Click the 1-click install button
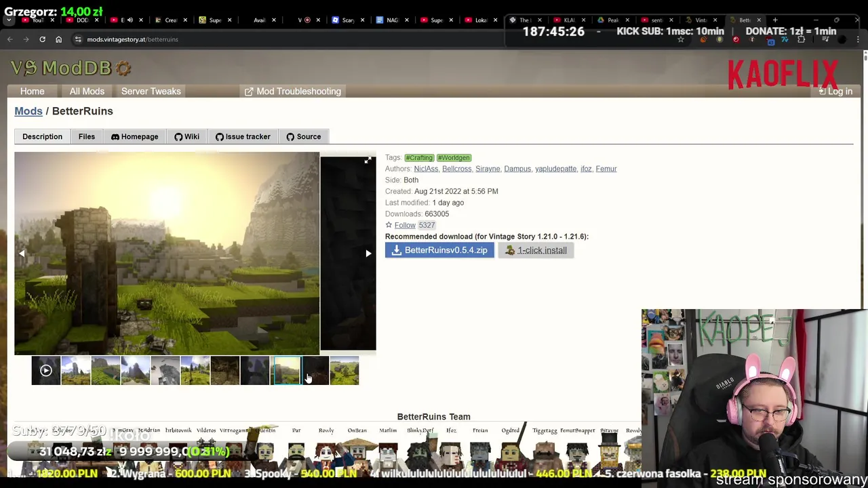Image resolution: width=868 pixels, height=488 pixels. click(536, 251)
